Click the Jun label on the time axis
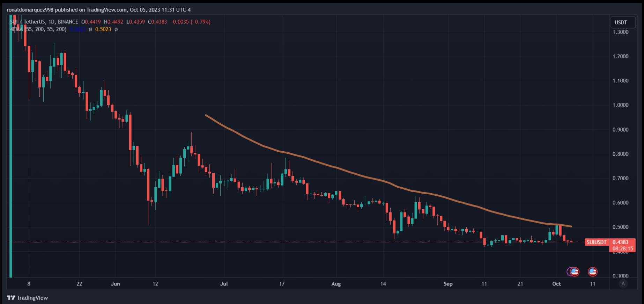This screenshot has width=644, height=304. (116, 284)
